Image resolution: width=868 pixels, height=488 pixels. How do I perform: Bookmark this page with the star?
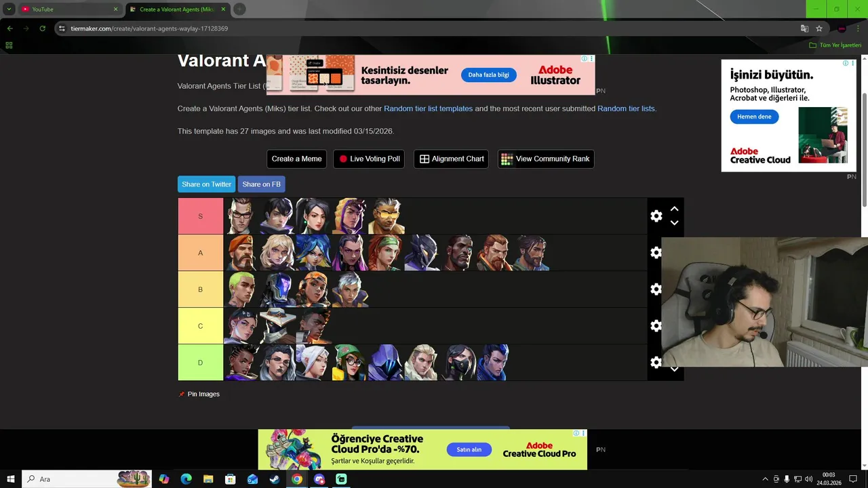[819, 28]
